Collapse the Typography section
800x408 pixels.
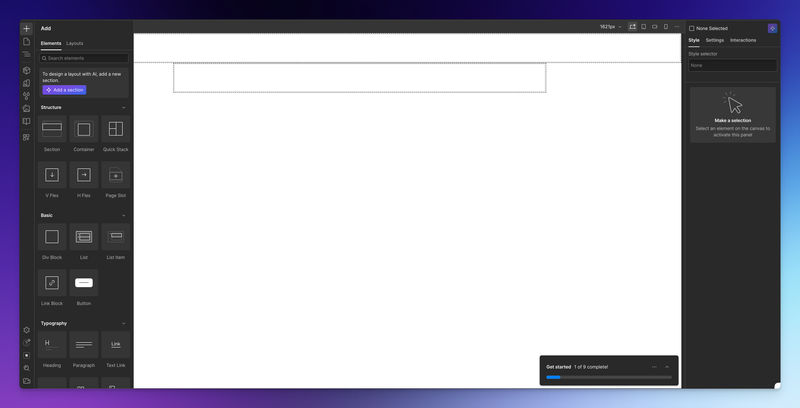123,323
